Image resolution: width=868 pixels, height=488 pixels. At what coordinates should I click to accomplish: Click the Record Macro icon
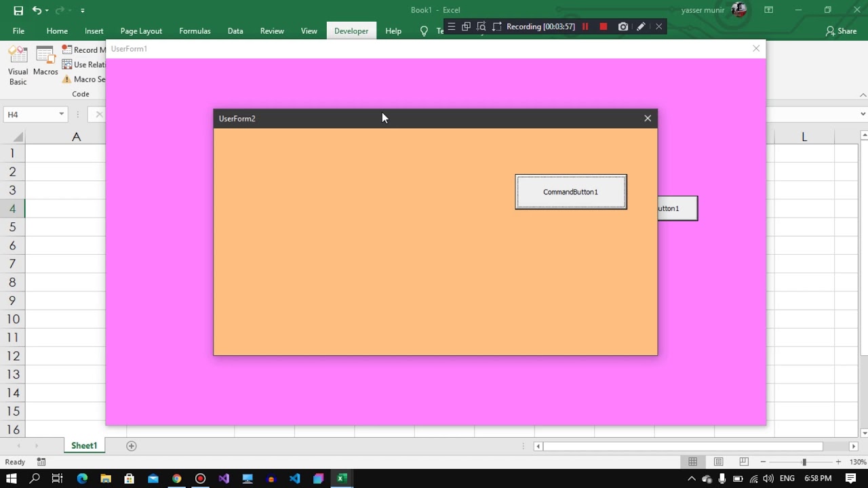tap(67, 49)
